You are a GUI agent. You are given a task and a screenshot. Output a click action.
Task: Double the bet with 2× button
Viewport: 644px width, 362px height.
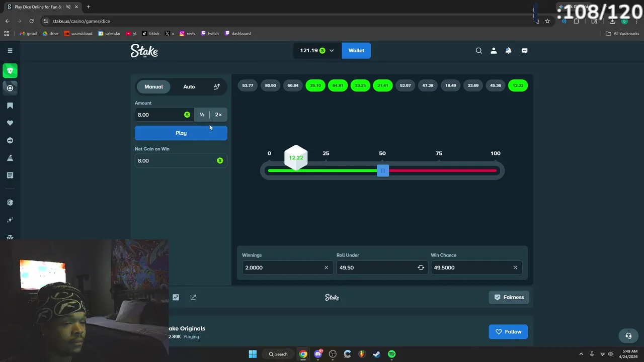[218, 115]
